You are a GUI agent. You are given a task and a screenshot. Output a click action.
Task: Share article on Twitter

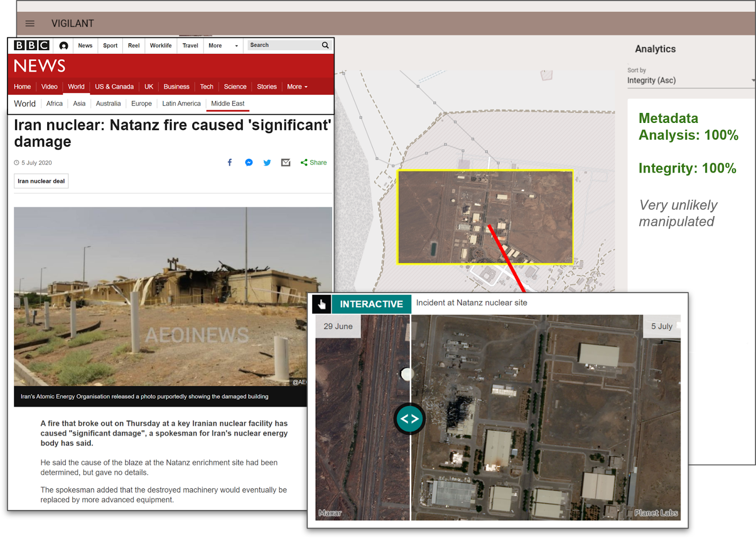(267, 163)
